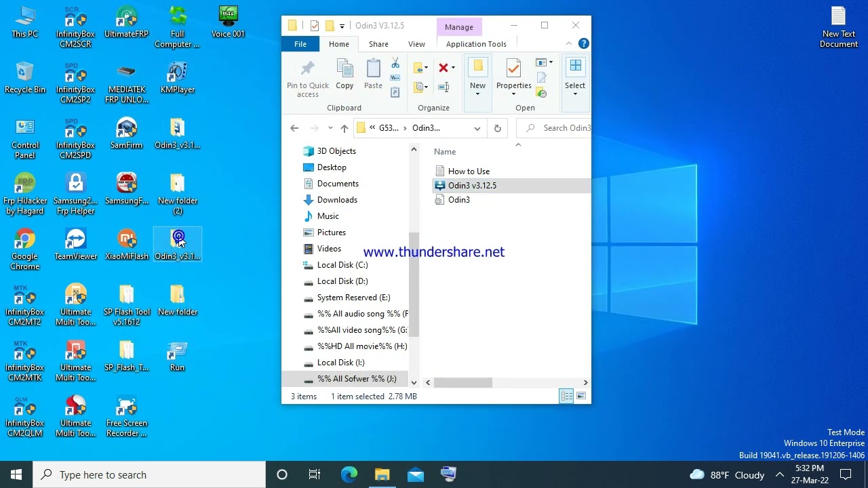Open the Move to dropdown

421,68
